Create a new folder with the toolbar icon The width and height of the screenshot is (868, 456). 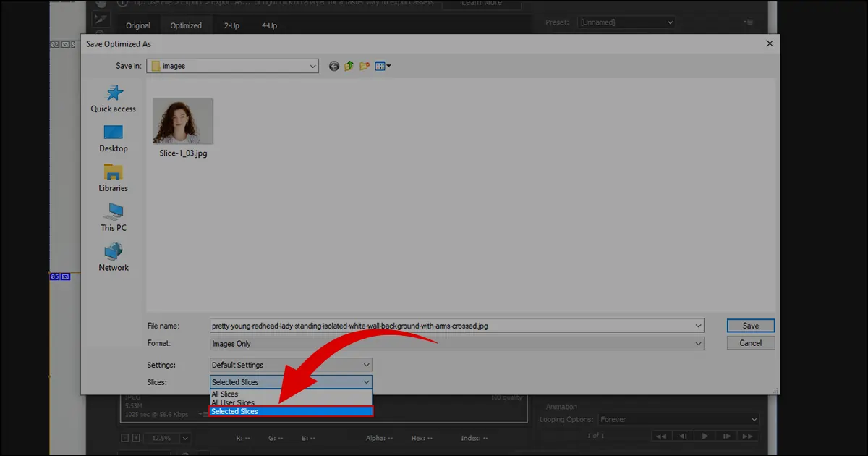[x=365, y=66]
